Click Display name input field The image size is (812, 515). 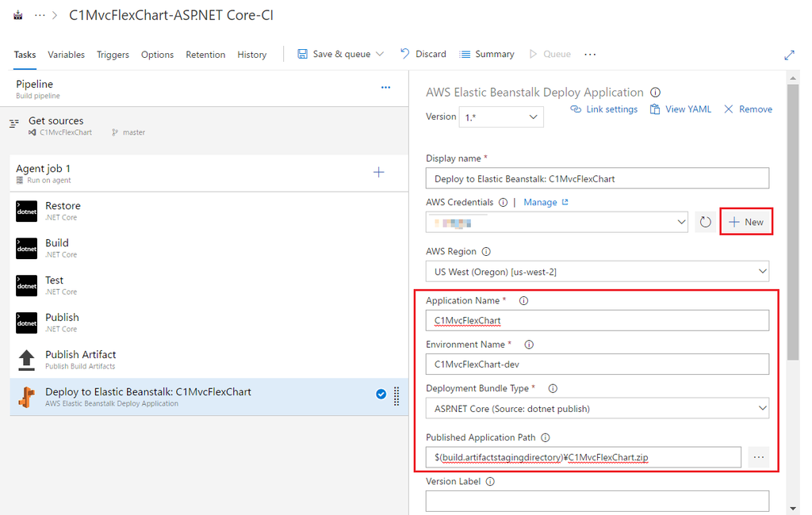coord(597,178)
